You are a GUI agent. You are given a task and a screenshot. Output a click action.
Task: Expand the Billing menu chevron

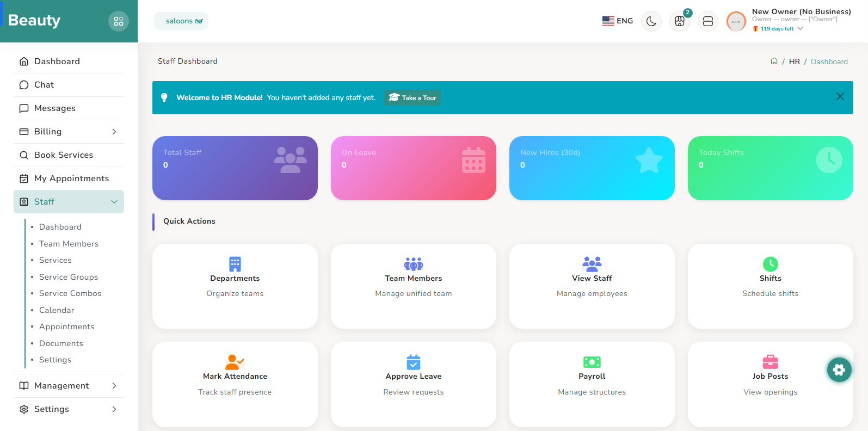[x=114, y=132]
